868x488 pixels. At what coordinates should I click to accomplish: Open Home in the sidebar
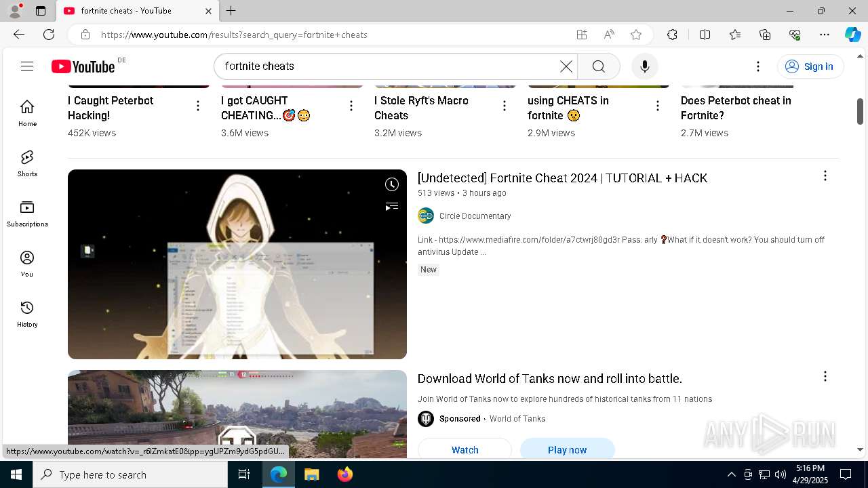coord(27,113)
